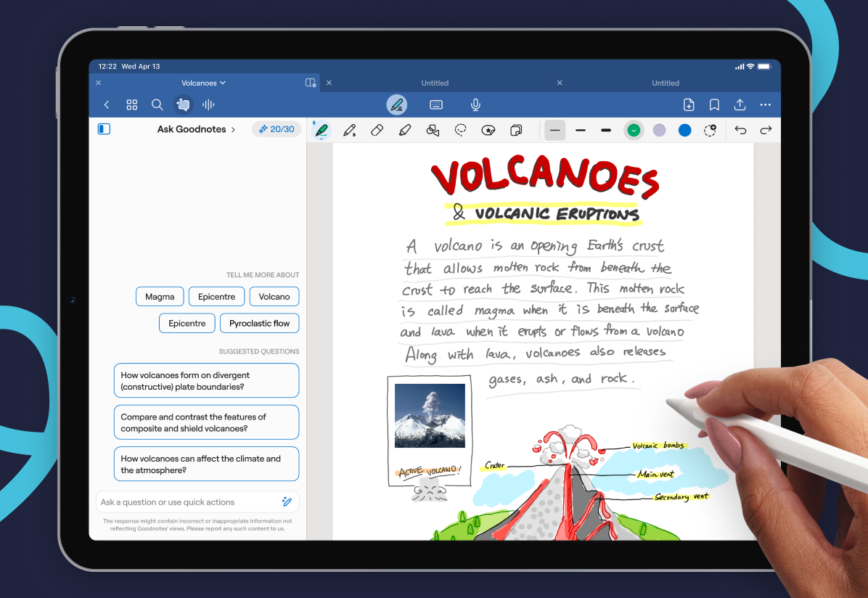Expand the Volcanoes document title dropdown
The width and height of the screenshot is (868, 598).
tap(203, 83)
